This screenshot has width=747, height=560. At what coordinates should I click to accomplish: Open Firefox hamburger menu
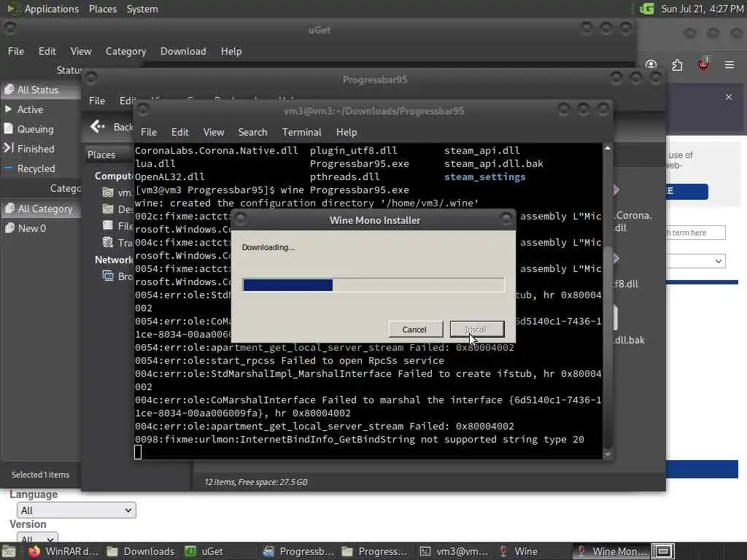729,64
